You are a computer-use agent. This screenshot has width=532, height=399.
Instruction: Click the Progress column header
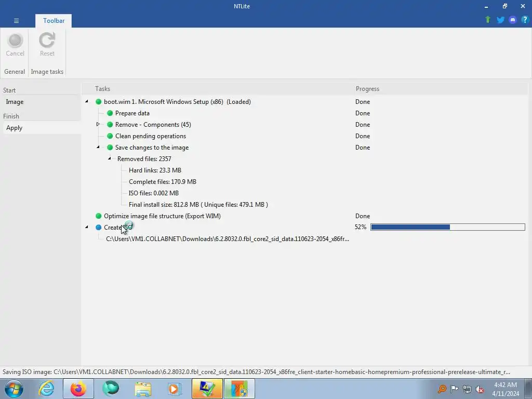click(x=367, y=88)
